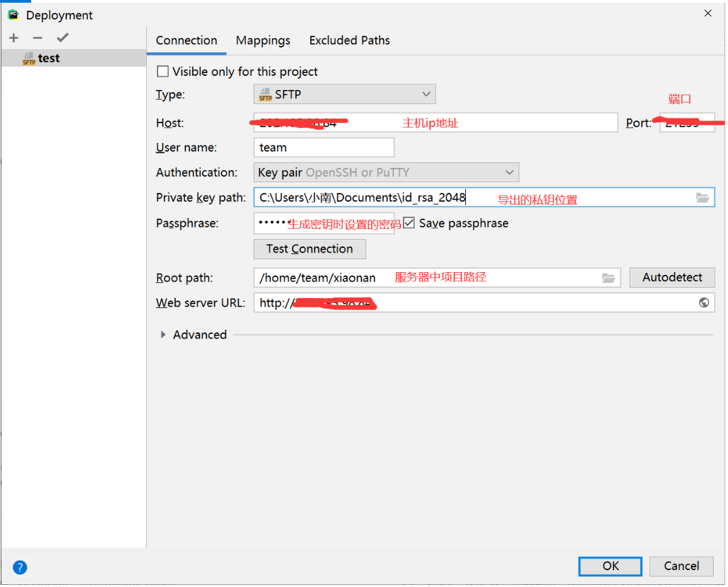Select the test SFTP server entry
The image size is (728, 587).
coord(73,58)
